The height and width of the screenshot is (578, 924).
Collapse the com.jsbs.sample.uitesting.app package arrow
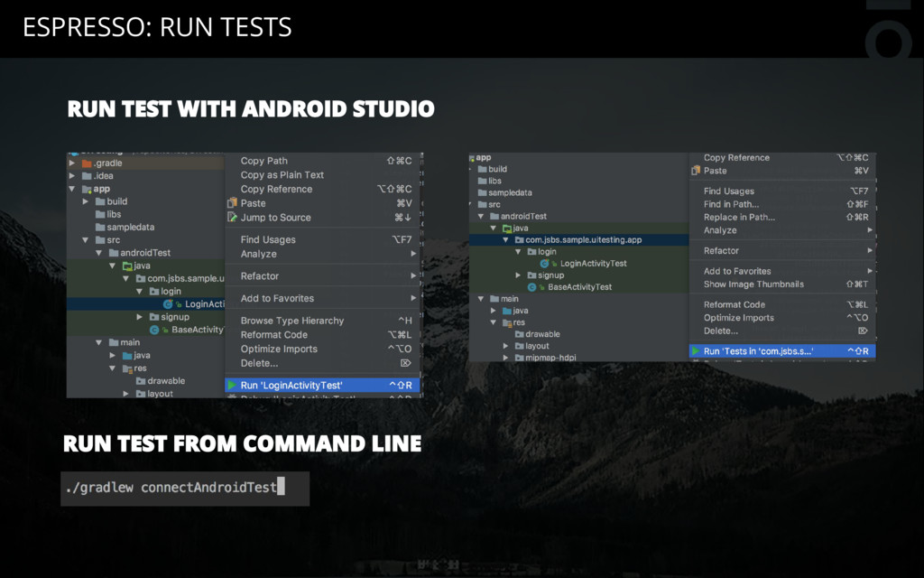click(x=505, y=240)
